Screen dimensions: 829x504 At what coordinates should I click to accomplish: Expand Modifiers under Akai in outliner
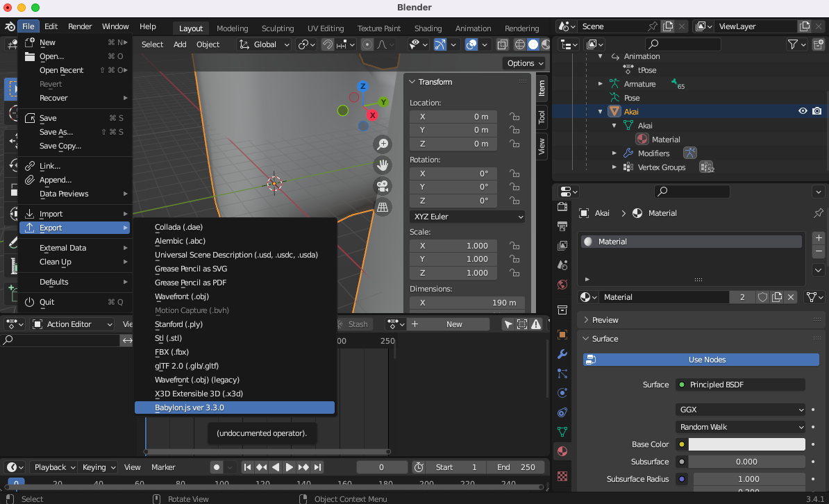point(614,153)
